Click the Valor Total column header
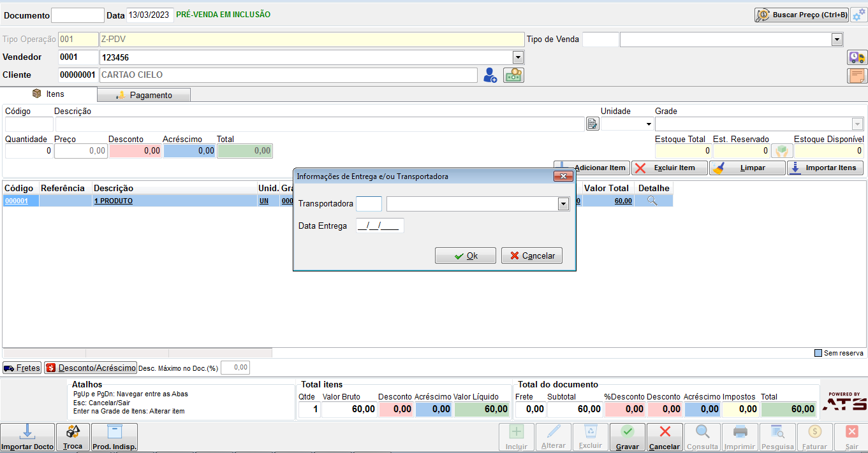The width and height of the screenshot is (868, 453). [x=607, y=188]
